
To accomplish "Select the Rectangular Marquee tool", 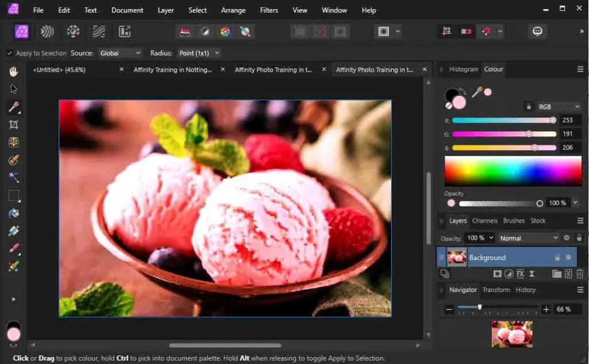I will (x=14, y=196).
